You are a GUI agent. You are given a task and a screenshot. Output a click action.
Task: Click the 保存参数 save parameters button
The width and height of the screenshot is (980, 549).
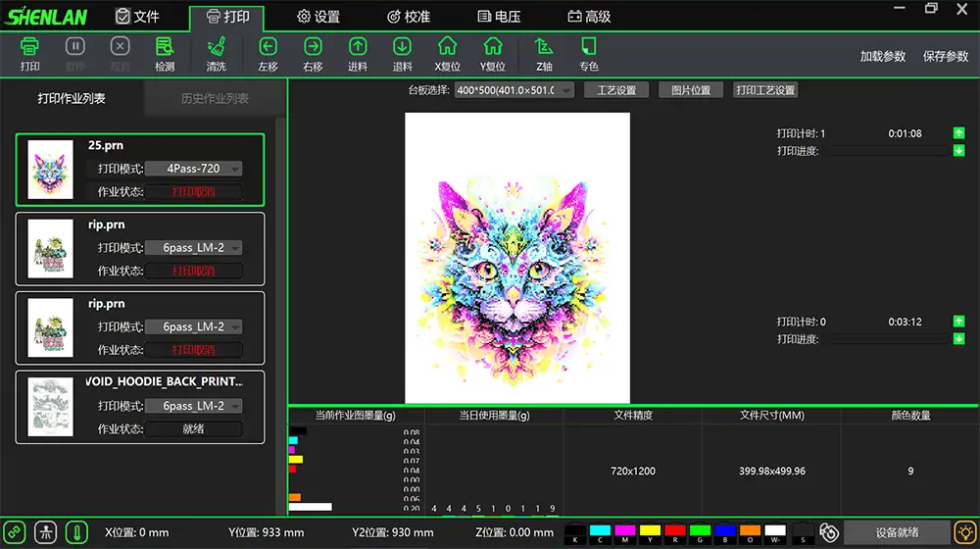[x=945, y=57]
